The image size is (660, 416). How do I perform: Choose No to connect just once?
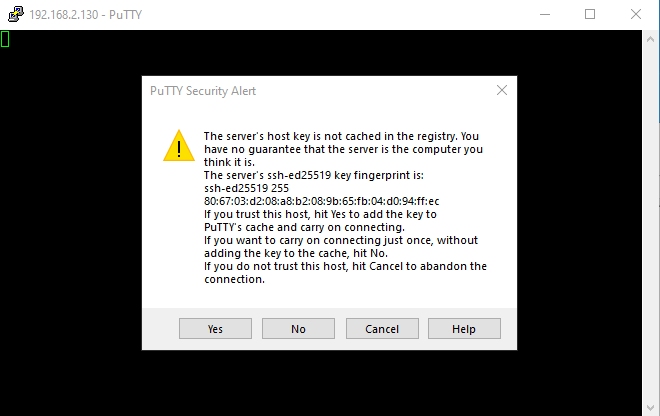298,328
